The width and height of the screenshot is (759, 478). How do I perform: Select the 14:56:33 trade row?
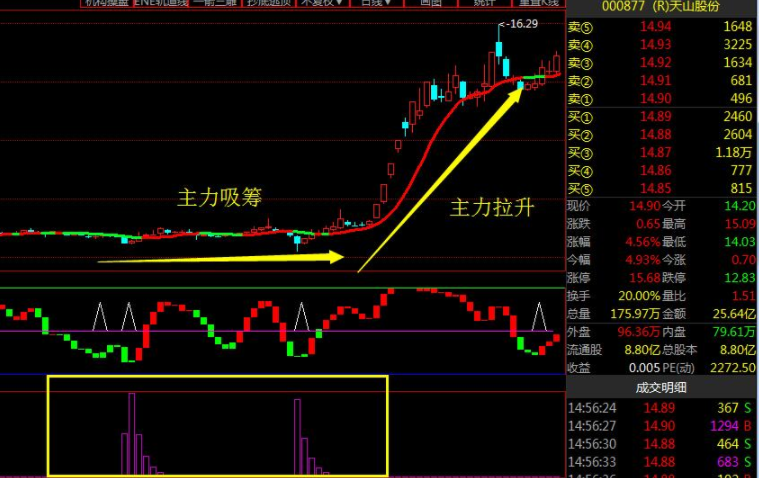tap(661, 462)
